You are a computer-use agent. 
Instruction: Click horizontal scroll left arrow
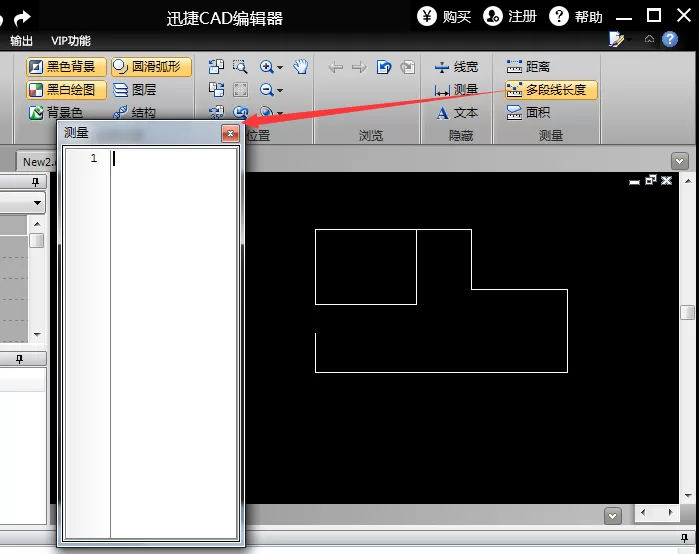point(643,513)
